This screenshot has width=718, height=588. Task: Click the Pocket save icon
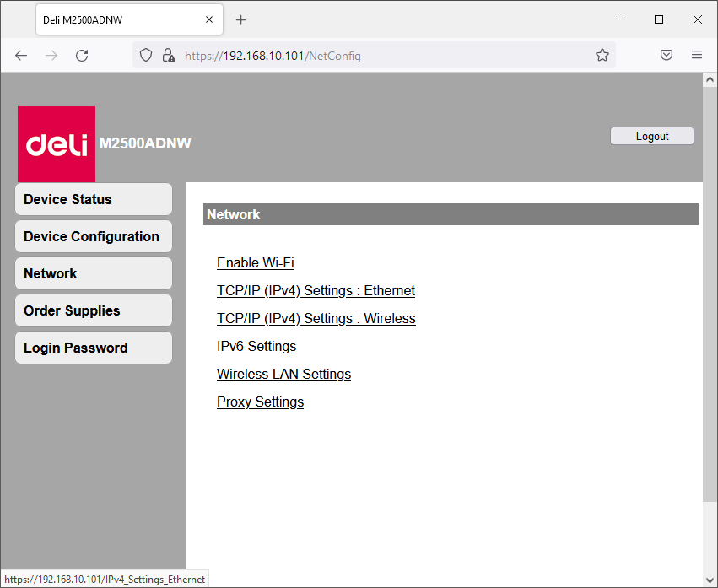pos(667,56)
